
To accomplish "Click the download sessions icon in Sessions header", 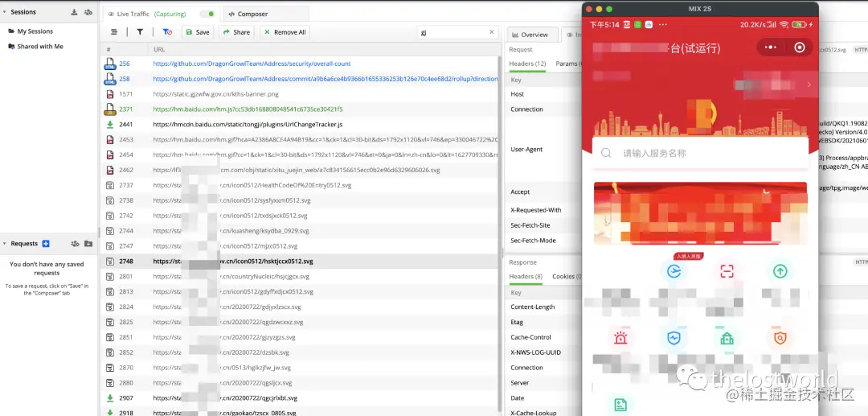I will coord(75,11).
